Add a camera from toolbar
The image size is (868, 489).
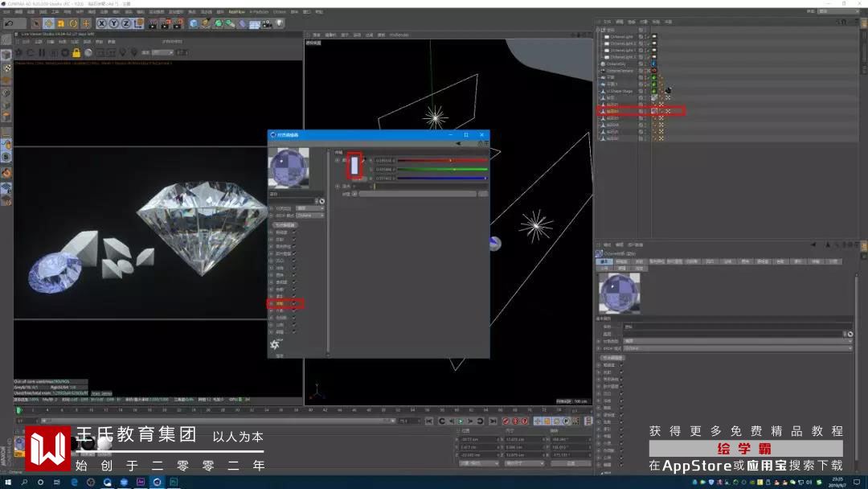pos(268,23)
